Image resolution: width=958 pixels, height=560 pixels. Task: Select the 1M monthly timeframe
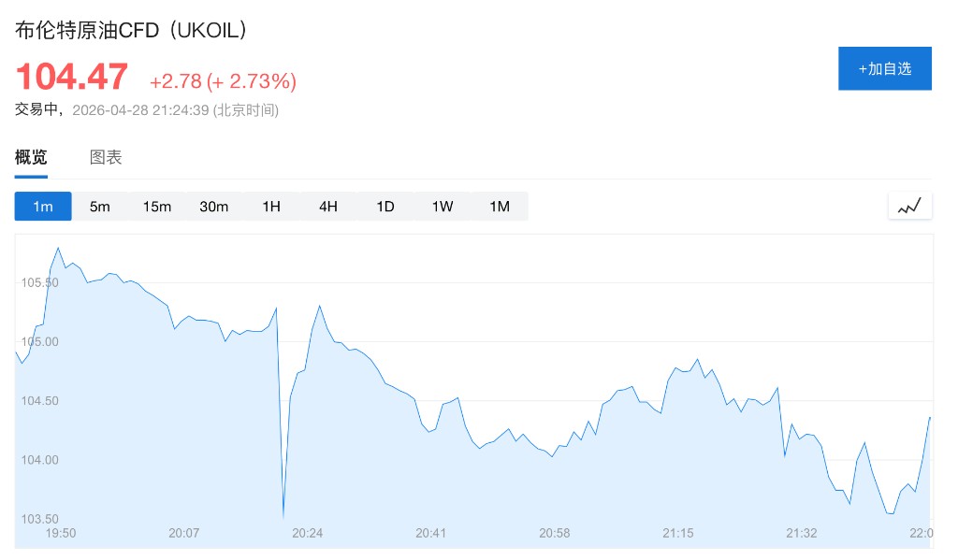[500, 207]
